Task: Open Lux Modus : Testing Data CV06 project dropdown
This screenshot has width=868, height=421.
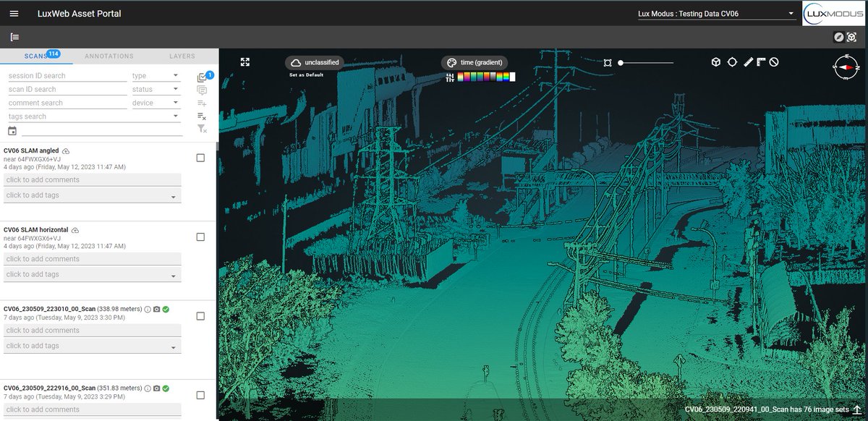Action: [x=716, y=14]
